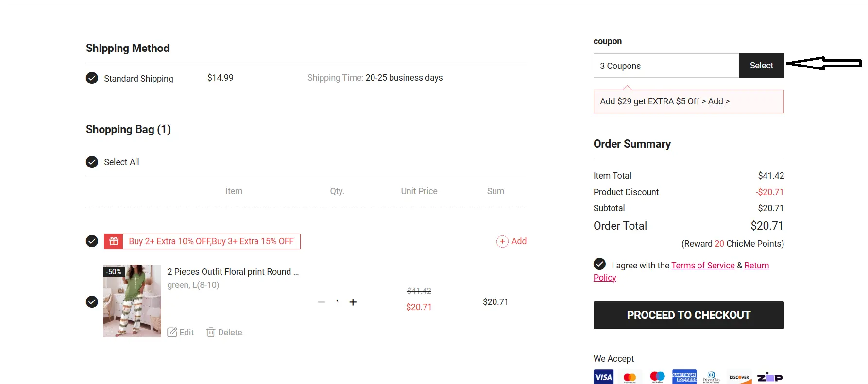Image resolution: width=868 pixels, height=384 pixels.
Task: Click the 20-25 business days shipping time
Action: click(x=404, y=78)
